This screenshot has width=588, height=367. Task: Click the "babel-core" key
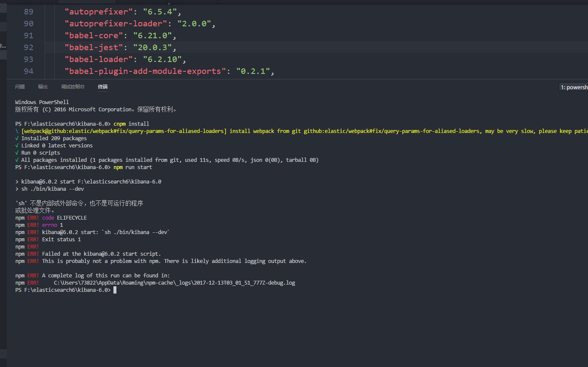pyautogui.click(x=94, y=36)
